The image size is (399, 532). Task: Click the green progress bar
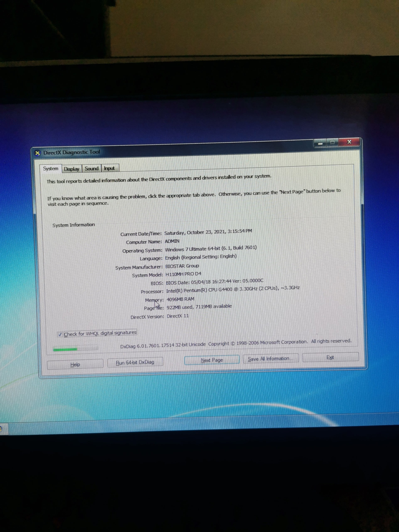(x=75, y=349)
